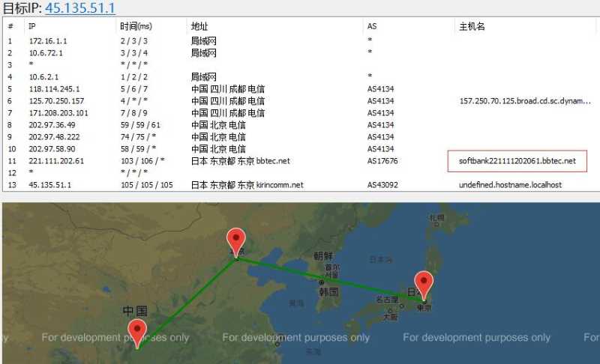Image resolution: width=600 pixels, height=364 pixels.
Task: Click the 朝鲜 label on the map
Action: pyautogui.click(x=323, y=256)
